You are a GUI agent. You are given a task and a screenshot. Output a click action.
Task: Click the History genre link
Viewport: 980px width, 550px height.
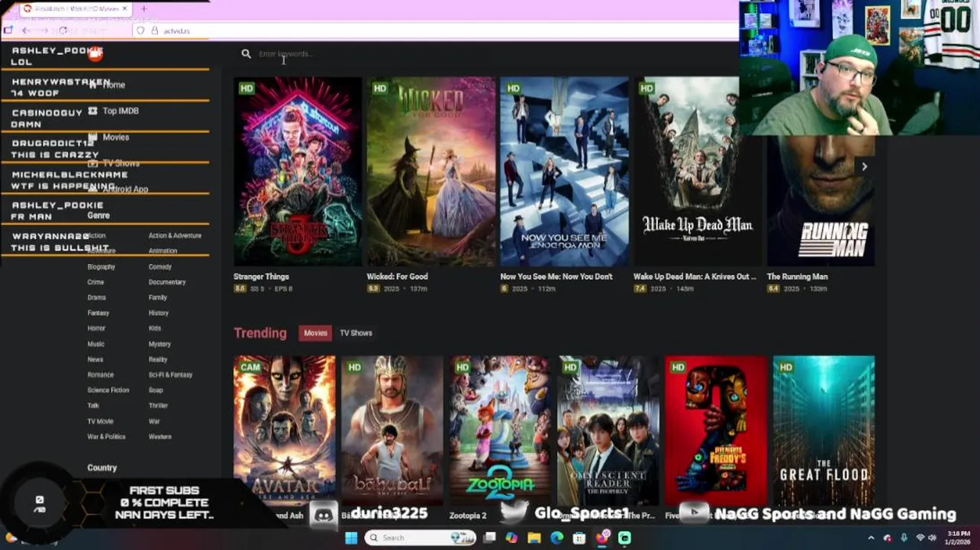[x=159, y=313]
